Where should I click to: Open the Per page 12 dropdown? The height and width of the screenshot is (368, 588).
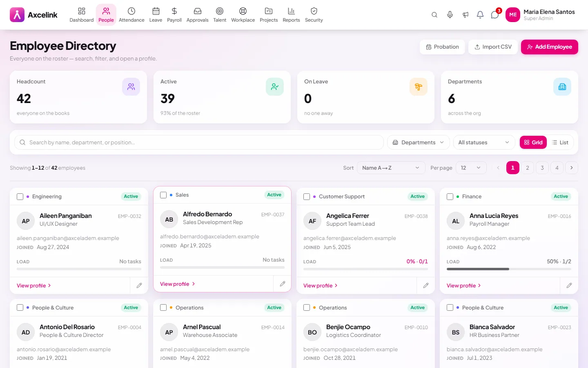pyautogui.click(x=471, y=168)
